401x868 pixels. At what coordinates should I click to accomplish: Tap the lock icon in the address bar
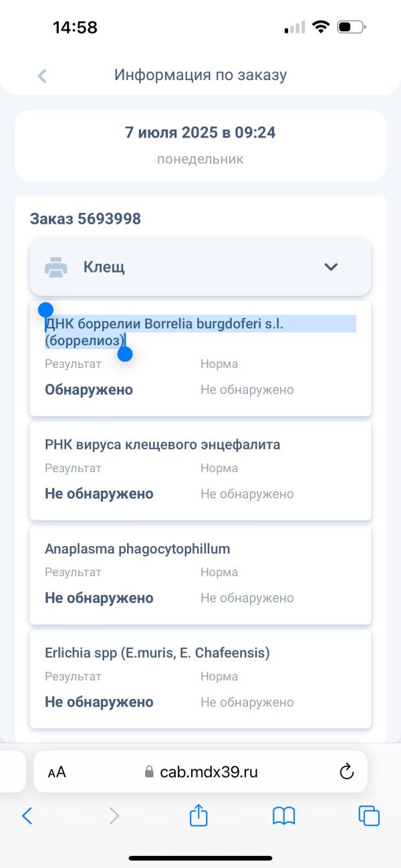click(149, 772)
